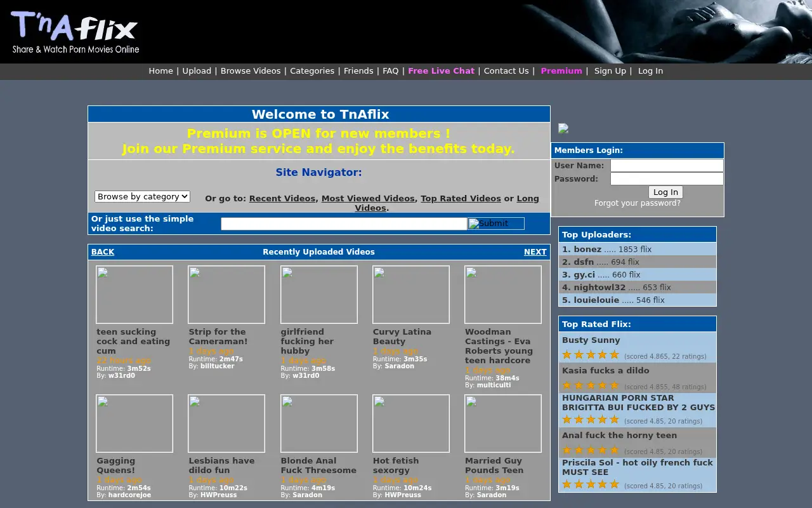Focus the User Name login field
This screenshot has width=812, height=508.
667,166
